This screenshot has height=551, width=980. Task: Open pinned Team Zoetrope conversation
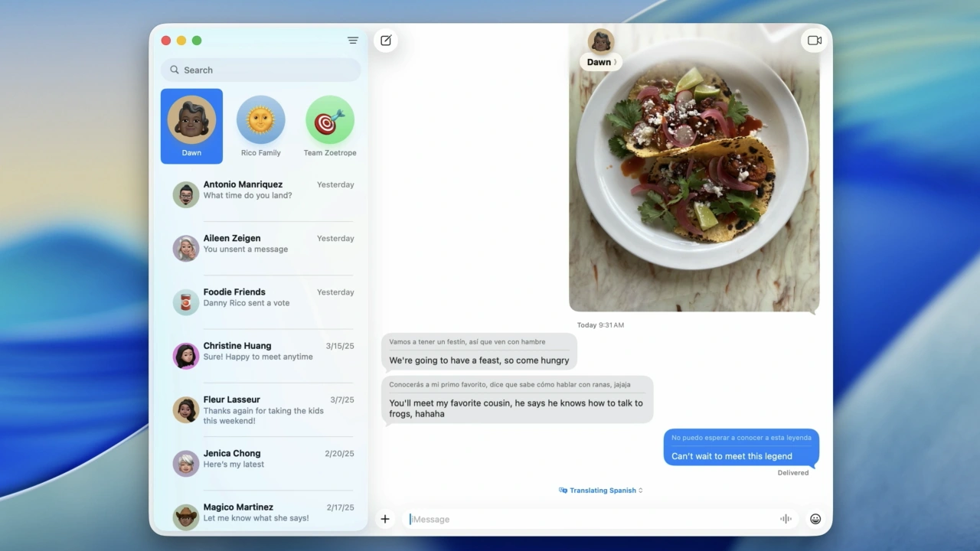(x=330, y=126)
